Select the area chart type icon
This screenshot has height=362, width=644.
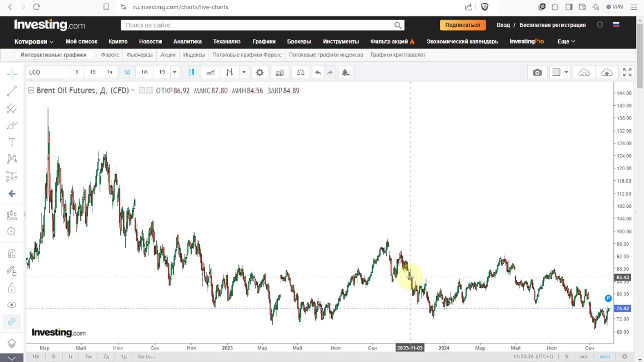click(x=210, y=72)
